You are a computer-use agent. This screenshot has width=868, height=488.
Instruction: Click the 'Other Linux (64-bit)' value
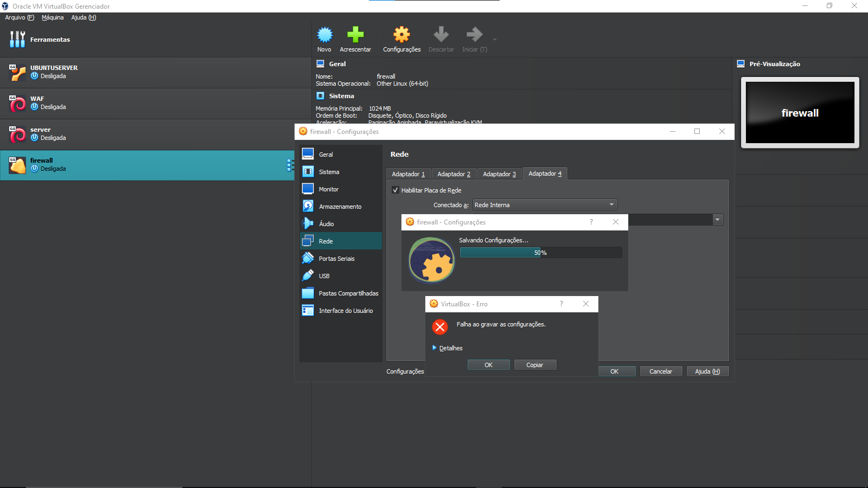coord(403,84)
